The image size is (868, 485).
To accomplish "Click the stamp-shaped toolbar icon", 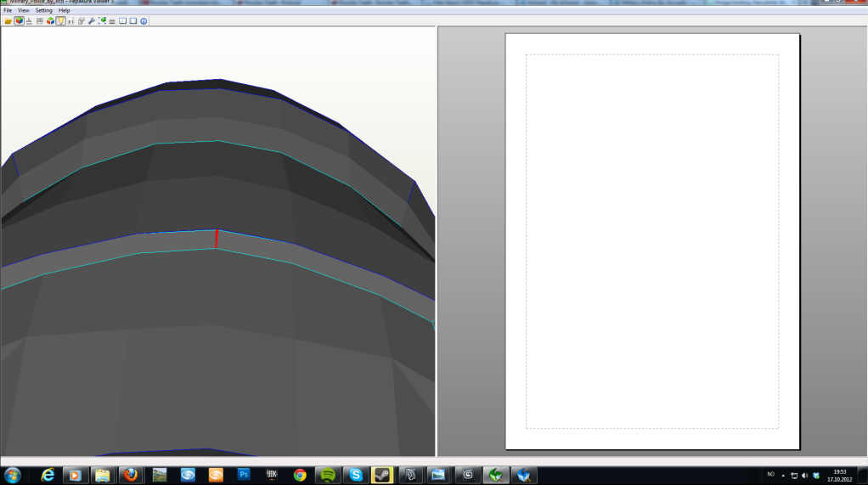I will (29, 21).
